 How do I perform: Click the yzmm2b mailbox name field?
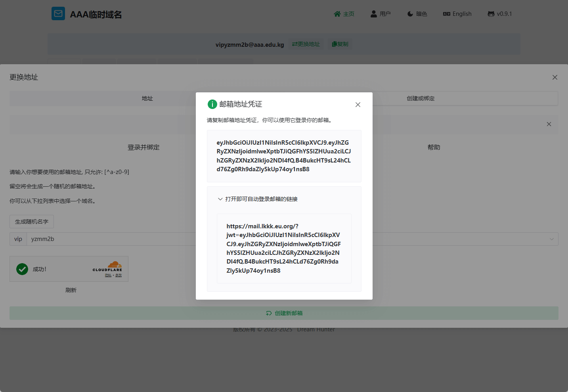pyautogui.click(x=111, y=239)
